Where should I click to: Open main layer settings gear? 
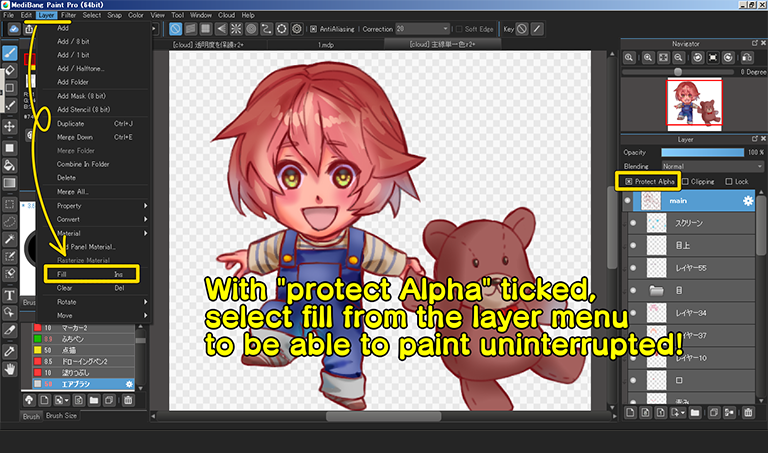[747, 201]
